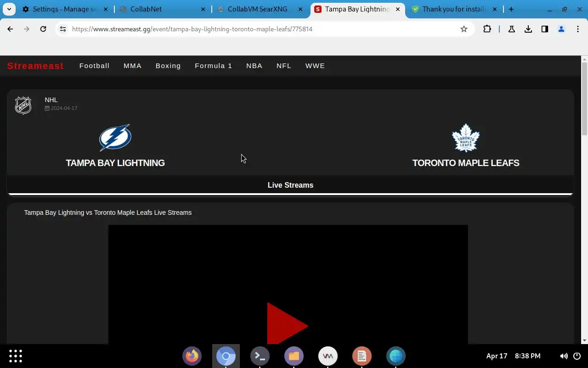Open the volume control icon
The image size is (588, 368).
564,356
